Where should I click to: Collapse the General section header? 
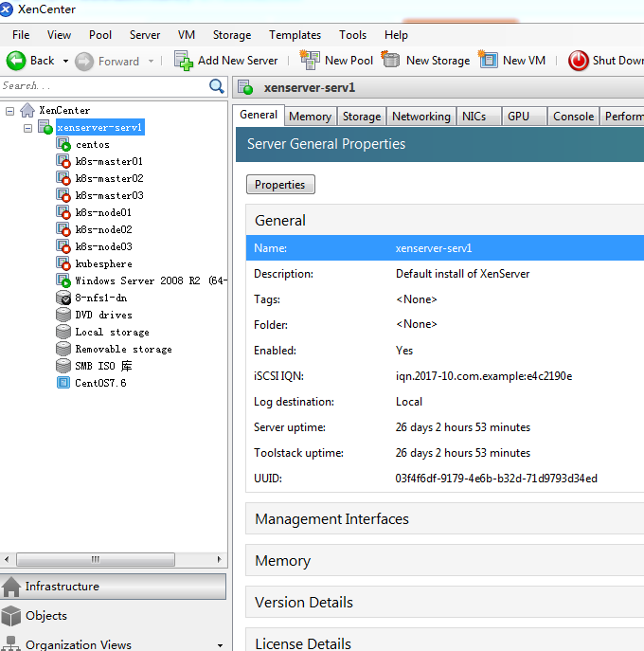[444, 220]
